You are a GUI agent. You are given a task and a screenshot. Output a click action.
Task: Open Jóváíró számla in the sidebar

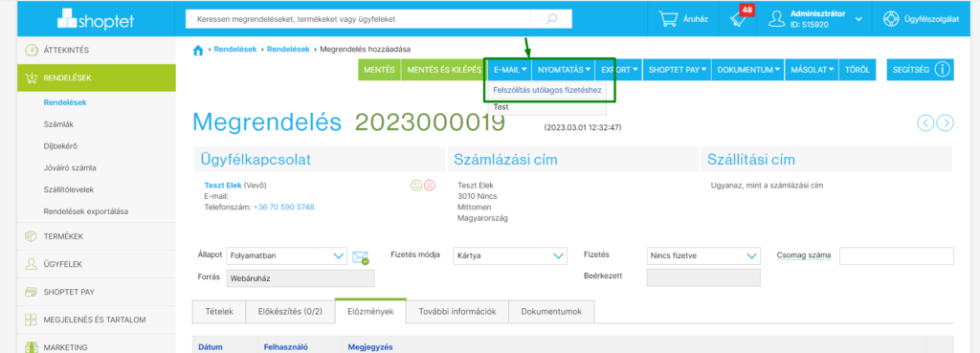[69, 168]
